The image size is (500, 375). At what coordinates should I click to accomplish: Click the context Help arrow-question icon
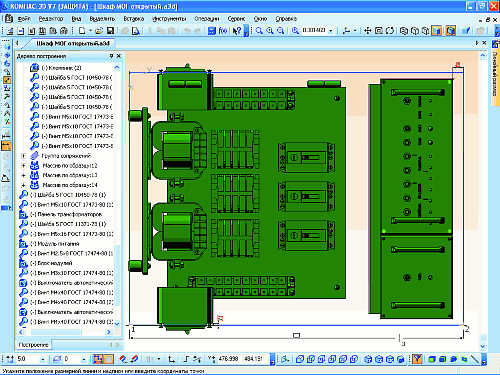(237, 31)
